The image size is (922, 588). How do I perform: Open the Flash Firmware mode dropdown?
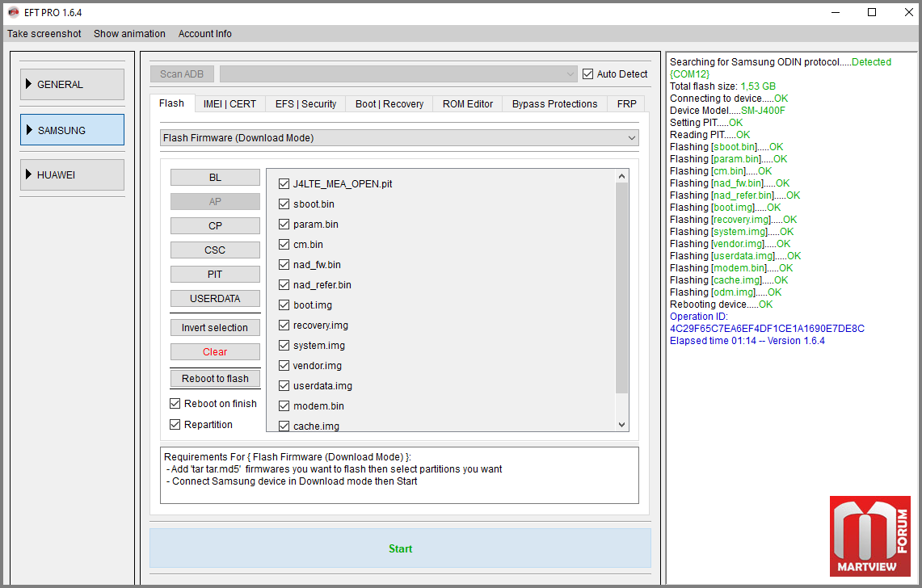399,138
